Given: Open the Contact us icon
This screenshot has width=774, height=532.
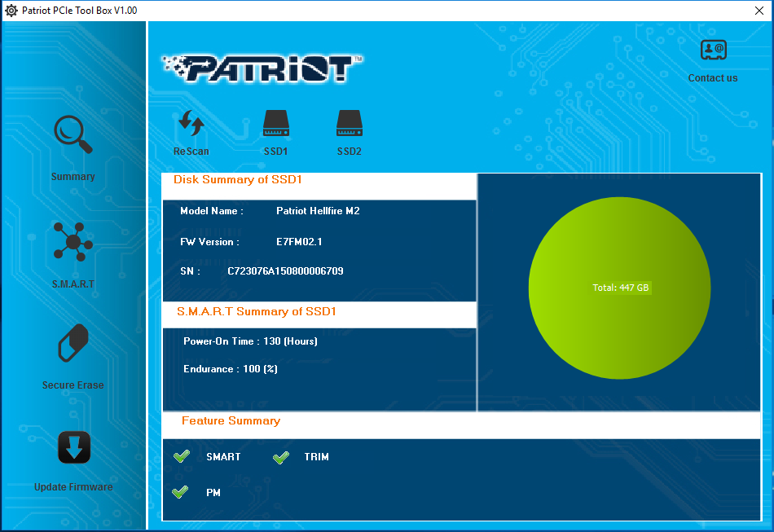Looking at the screenshot, I should 713,51.
